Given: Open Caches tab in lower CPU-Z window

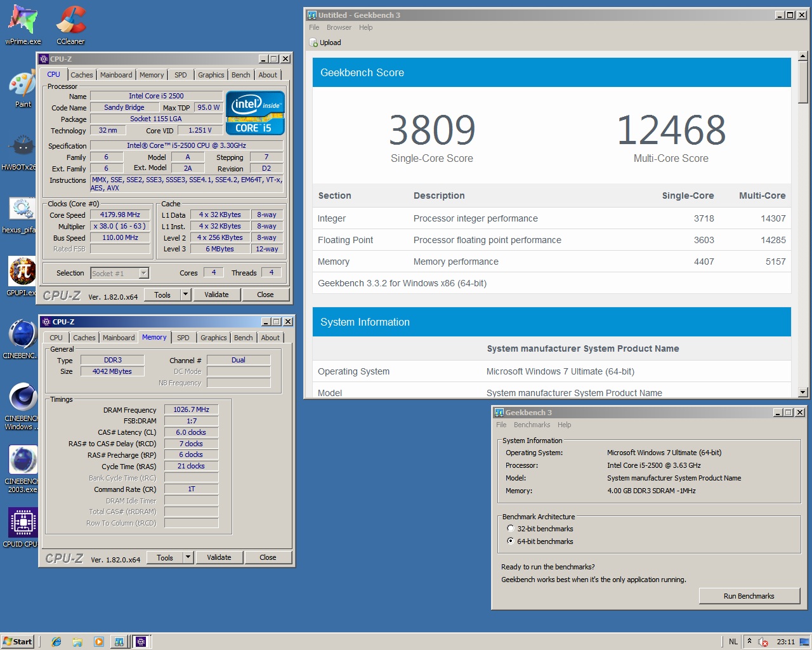Looking at the screenshot, I should (x=84, y=338).
